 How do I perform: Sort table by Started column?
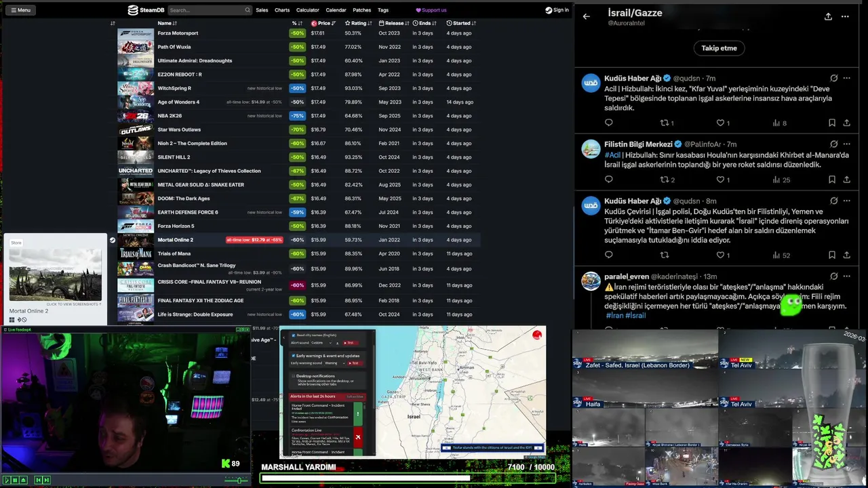pos(461,23)
